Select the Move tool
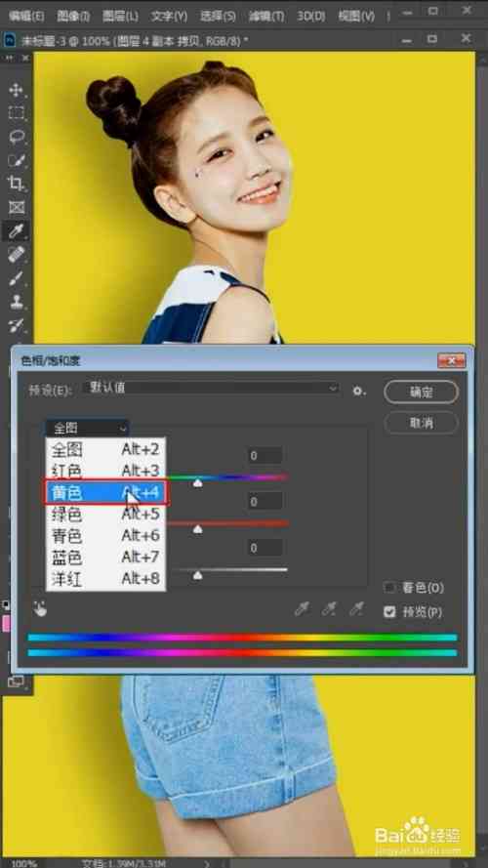Screen dimensions: 488x868 click(16, 90)
